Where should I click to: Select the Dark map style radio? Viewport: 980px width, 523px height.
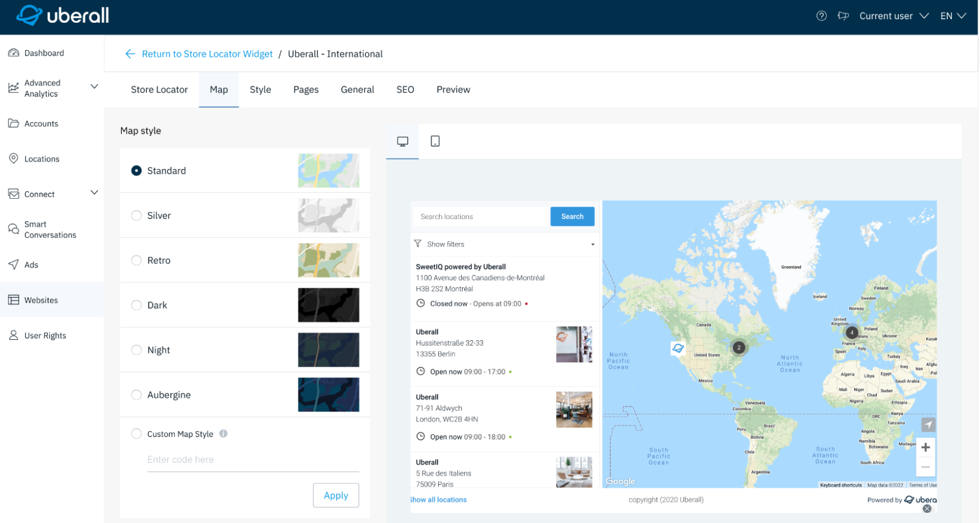(x=137, y=305)
